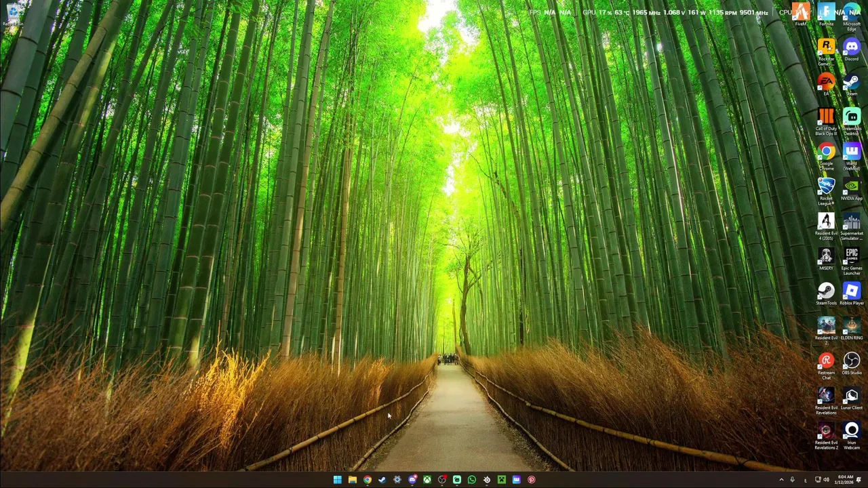Select the Restream Chat desktop shortcut

pos(826,367)
